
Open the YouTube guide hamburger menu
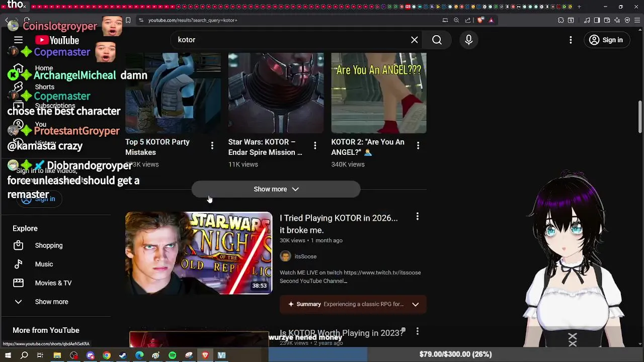[19, 40]
